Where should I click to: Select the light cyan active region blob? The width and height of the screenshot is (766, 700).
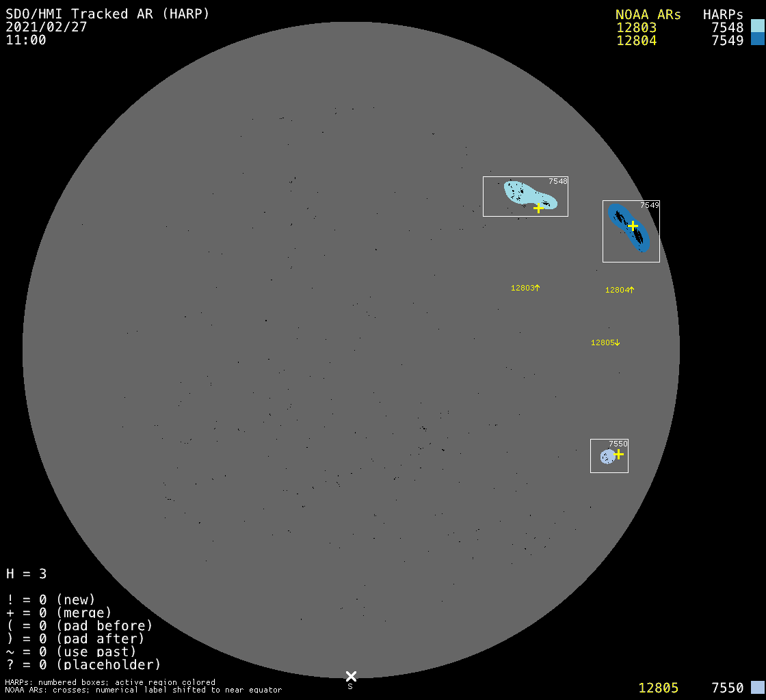tap(521, 193)
